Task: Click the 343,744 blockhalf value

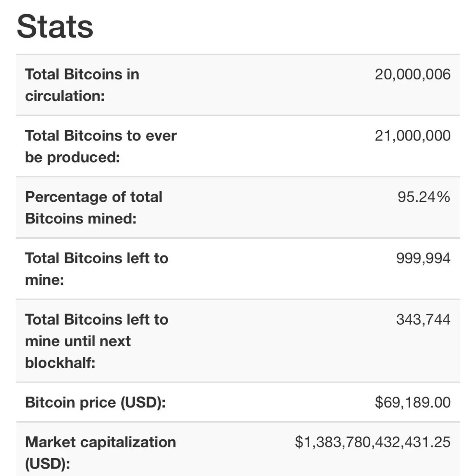Action: tap(423, 320)
